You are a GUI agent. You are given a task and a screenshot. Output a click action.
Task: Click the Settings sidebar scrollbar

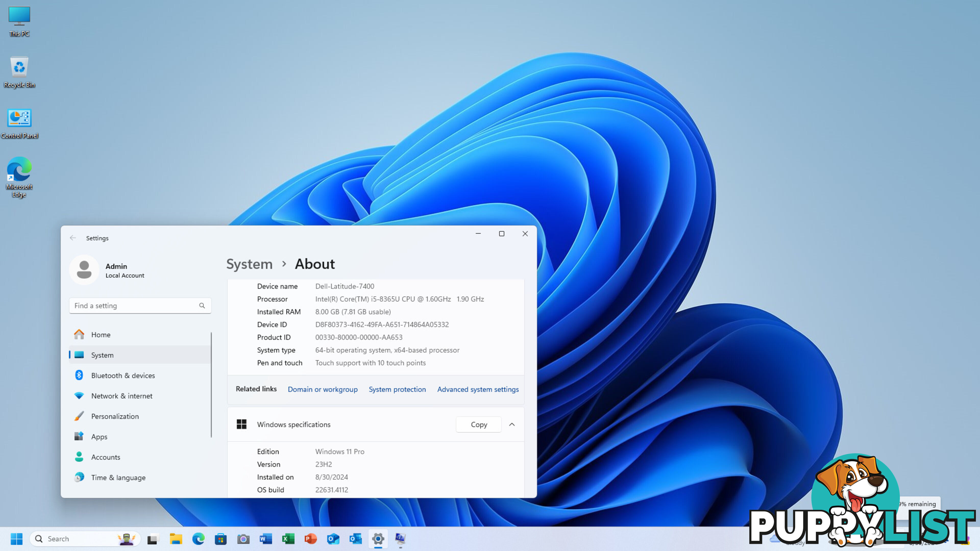[211, 384]
